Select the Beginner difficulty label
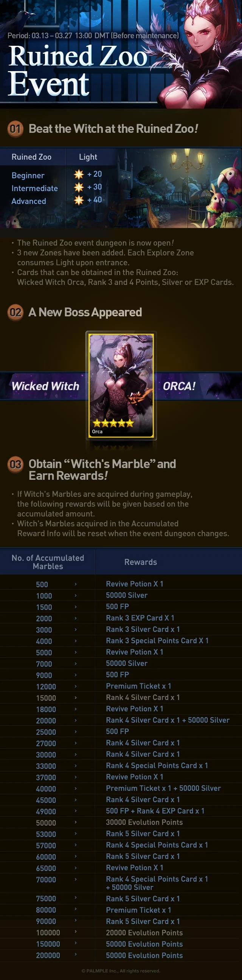 (28, 176)
